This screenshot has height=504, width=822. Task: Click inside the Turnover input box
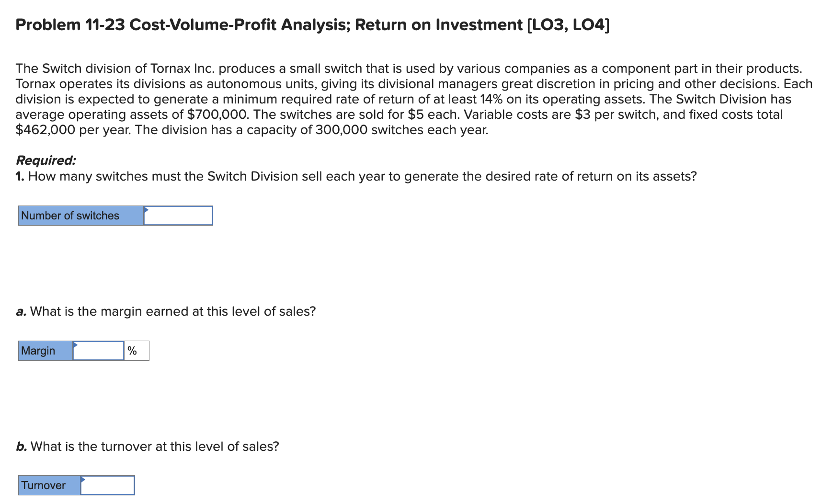[x=109, y=485]
